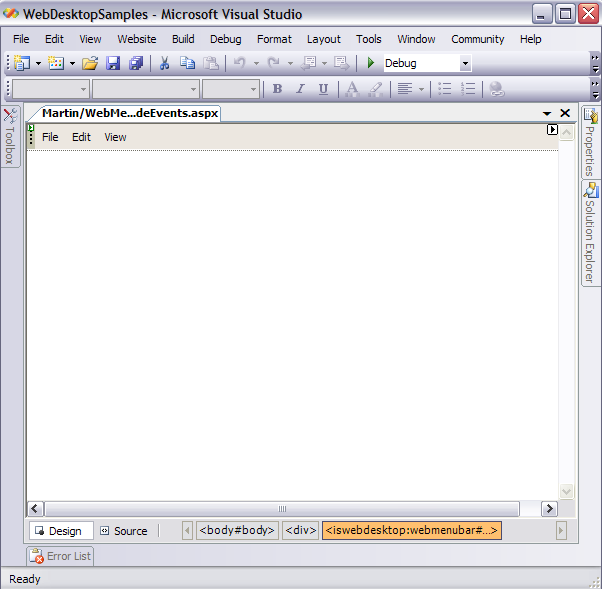Open the active files dropdown arrow

[548, 114]
